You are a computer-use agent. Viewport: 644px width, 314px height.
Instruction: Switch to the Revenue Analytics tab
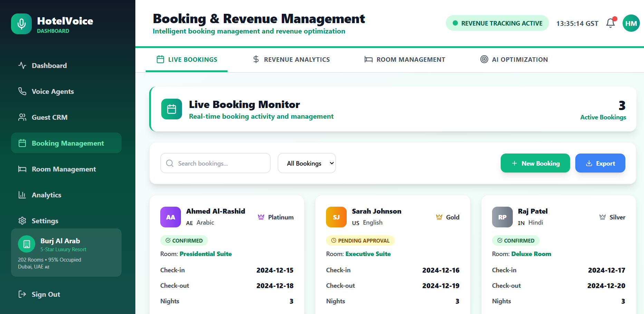click(x=291, y=59)
